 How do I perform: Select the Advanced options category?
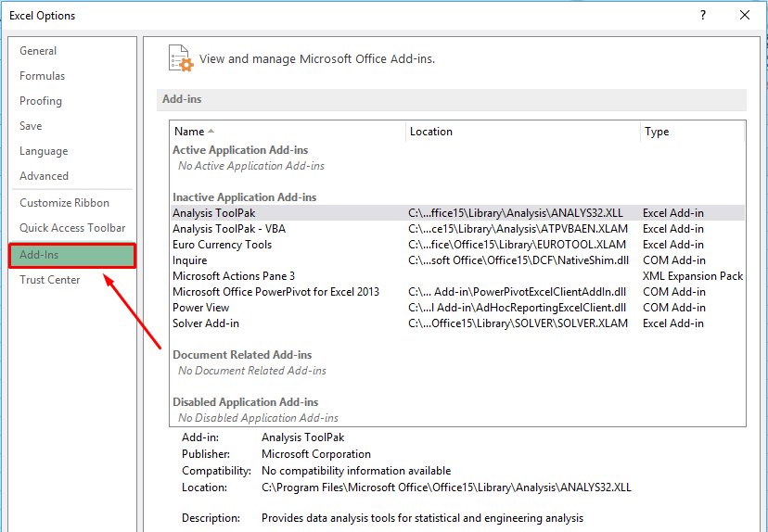click(45, 176)
